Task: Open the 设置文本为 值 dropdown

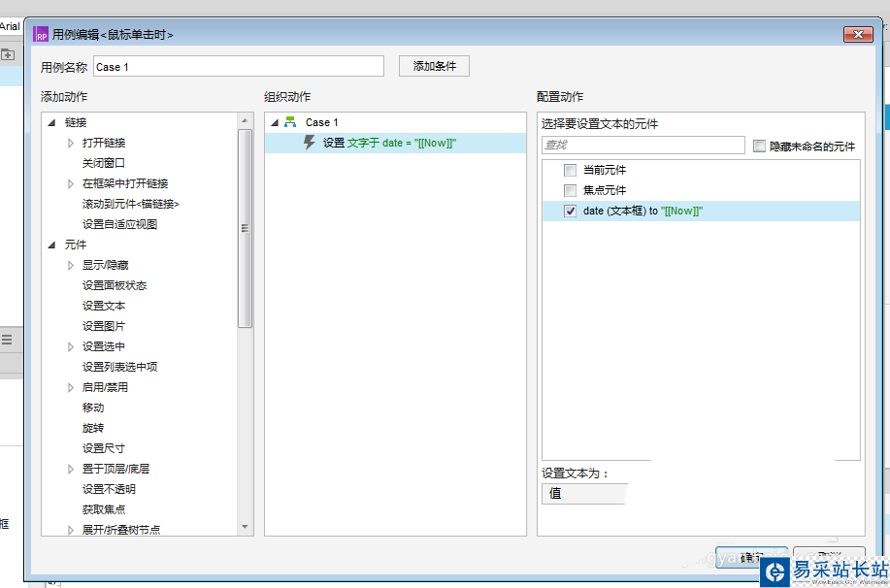Action: [583, 493]
